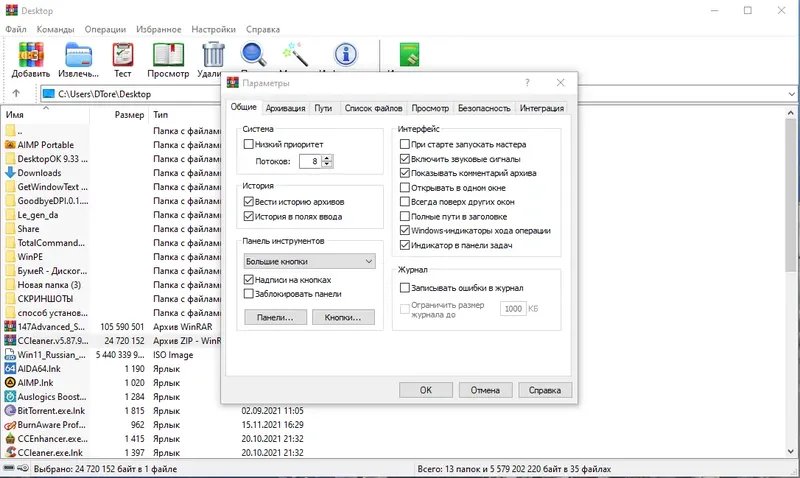Sort by the Размер column header
The width and height of the screenshot is (800, 478).
[x=129, y=115]
